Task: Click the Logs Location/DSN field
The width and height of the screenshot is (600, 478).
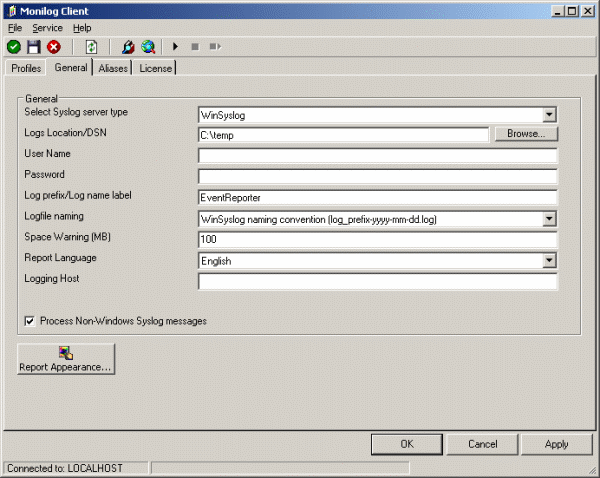Action: [343, 135]
